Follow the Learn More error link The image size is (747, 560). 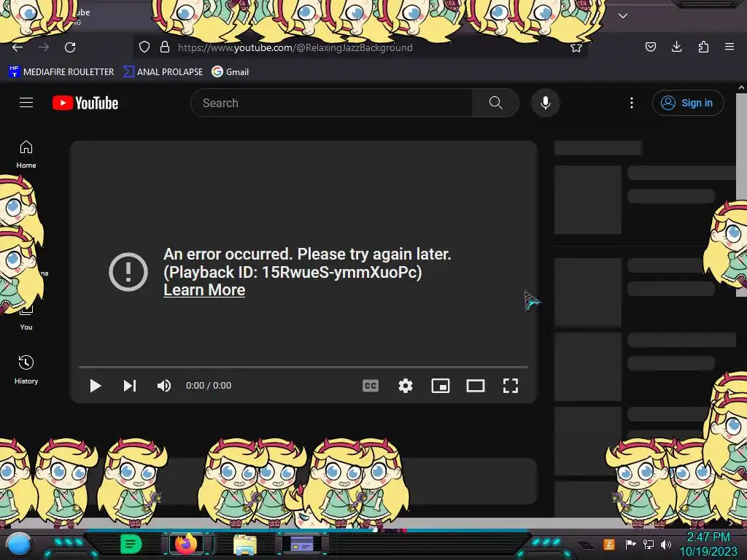coord(204,290)
